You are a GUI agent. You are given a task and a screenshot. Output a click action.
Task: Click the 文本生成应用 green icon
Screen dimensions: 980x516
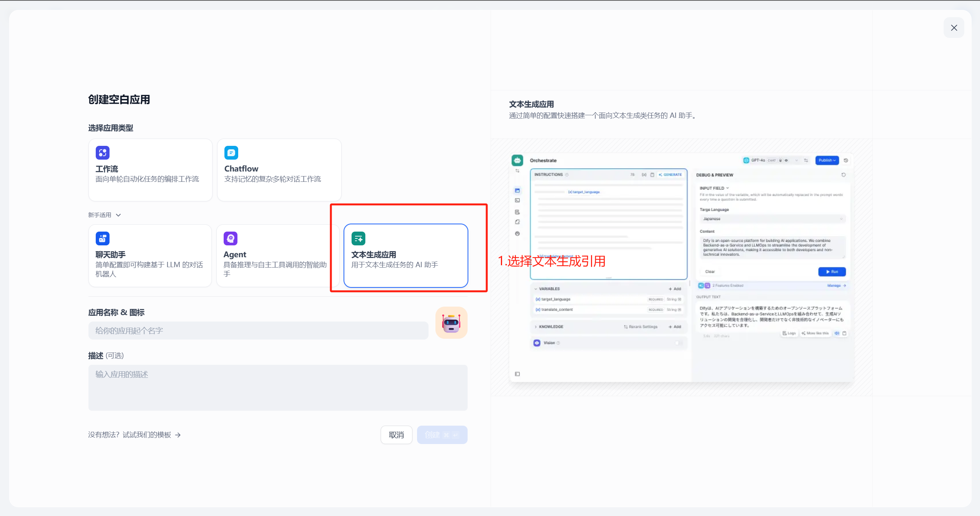[x=358, y=238]
